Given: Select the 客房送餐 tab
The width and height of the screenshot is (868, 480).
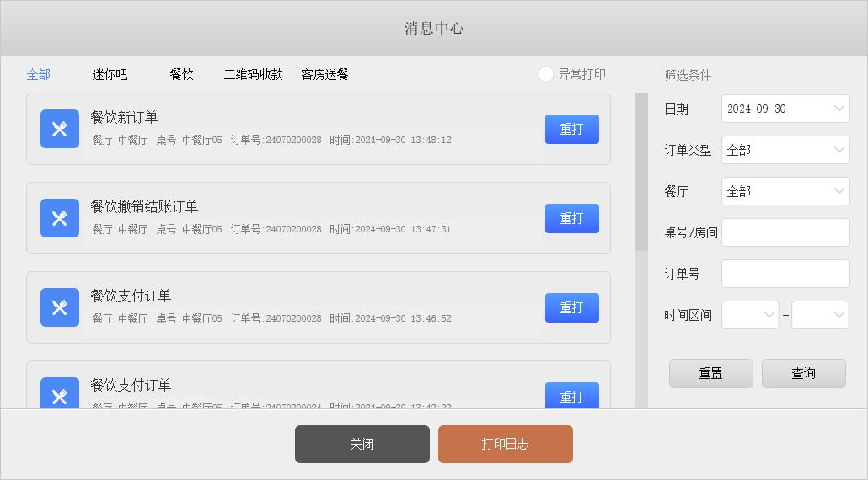Looking at the screenshot, I should coord(324,74).
